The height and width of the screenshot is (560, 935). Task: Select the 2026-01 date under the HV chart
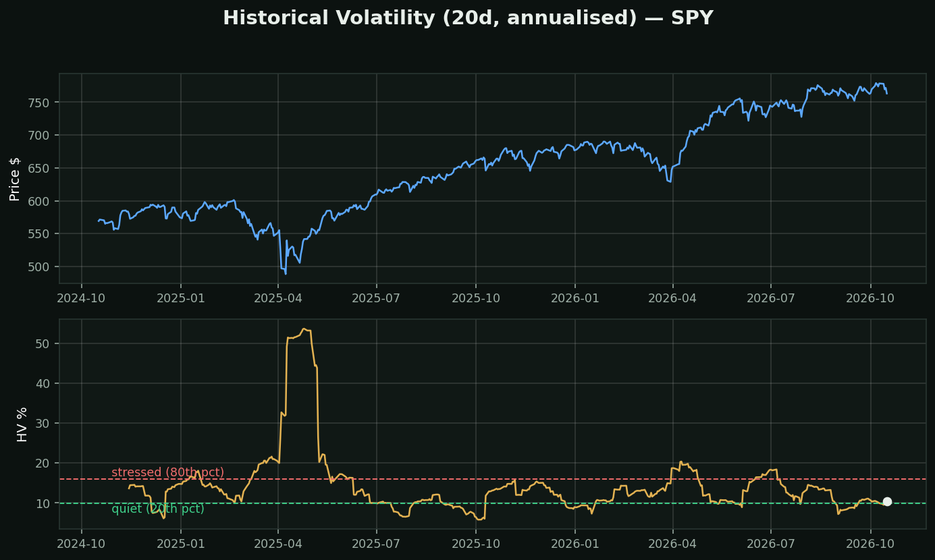click(575, 543)
